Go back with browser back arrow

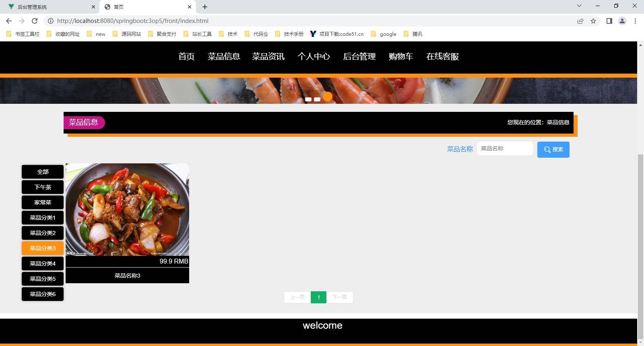point(9,21)
